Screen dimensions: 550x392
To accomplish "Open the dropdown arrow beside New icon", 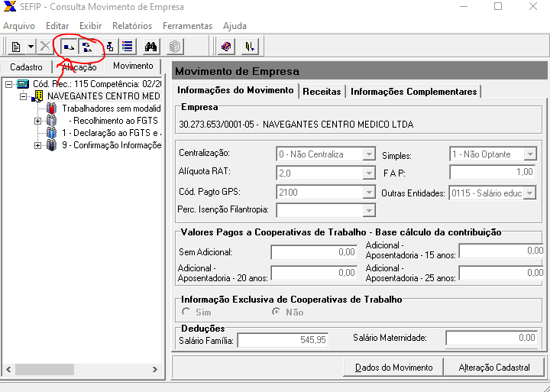I will (x=31, y=47).
